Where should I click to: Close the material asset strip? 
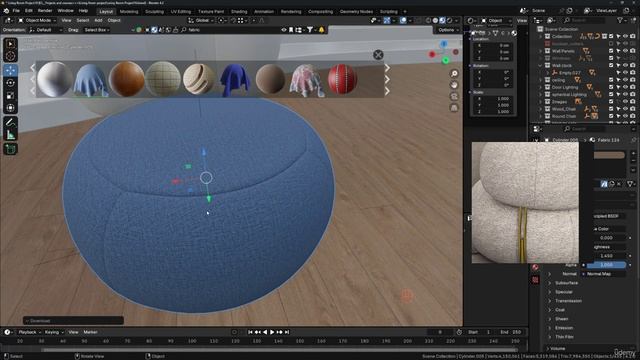pos(378,55)
